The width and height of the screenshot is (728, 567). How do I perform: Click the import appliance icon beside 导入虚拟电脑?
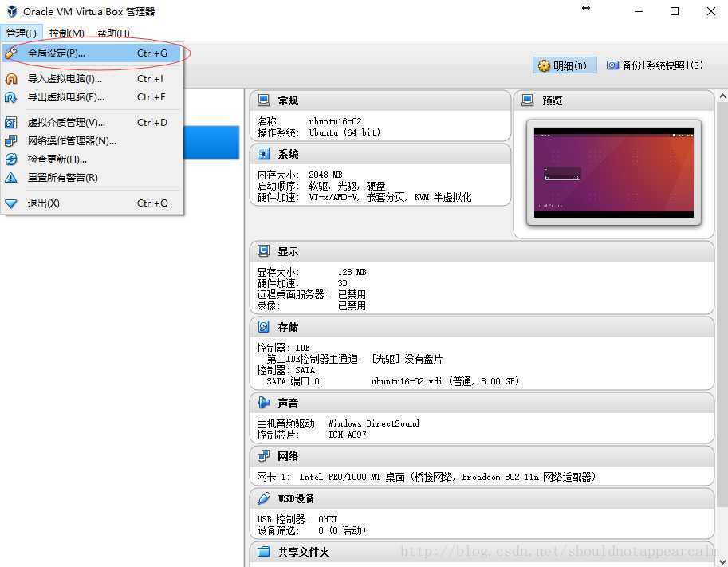[x=10, y=79]
